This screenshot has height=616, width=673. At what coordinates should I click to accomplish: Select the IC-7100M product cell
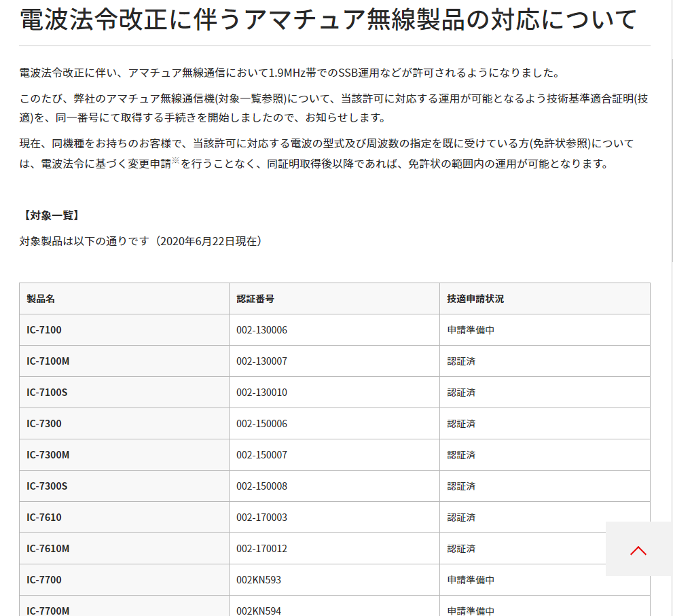(124, 361)
